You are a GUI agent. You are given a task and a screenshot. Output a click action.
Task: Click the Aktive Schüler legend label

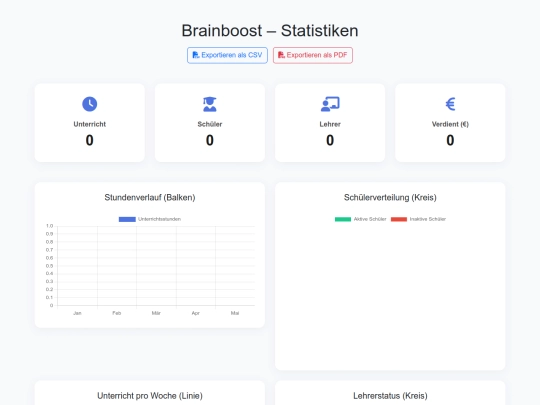(x=370, y=219)
